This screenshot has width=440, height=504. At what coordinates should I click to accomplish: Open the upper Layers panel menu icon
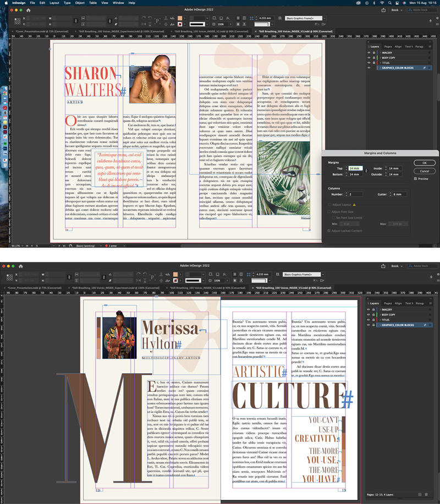coord(430,47)
